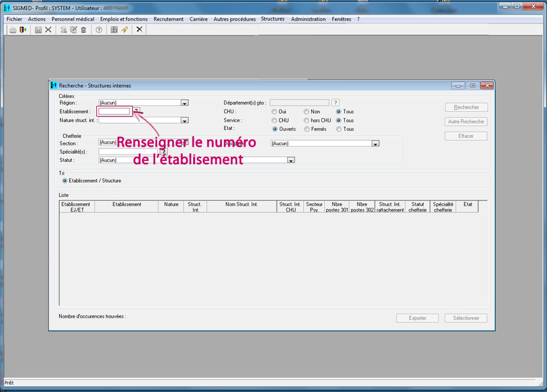Screen dimensions: 547x392
Task: Close the Recherche - Structures internes dialog
Action: (487, 85)
